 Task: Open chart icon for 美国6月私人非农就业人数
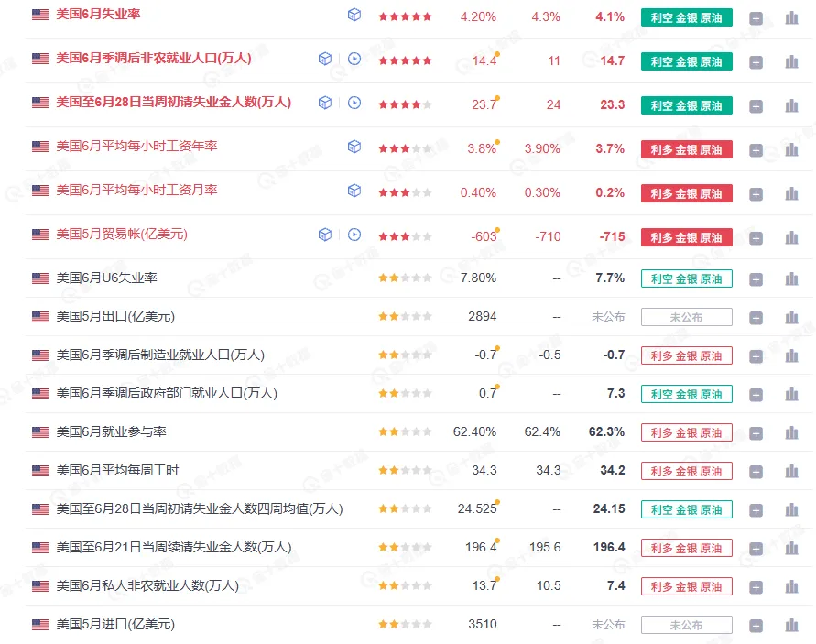tap(791, 587)
